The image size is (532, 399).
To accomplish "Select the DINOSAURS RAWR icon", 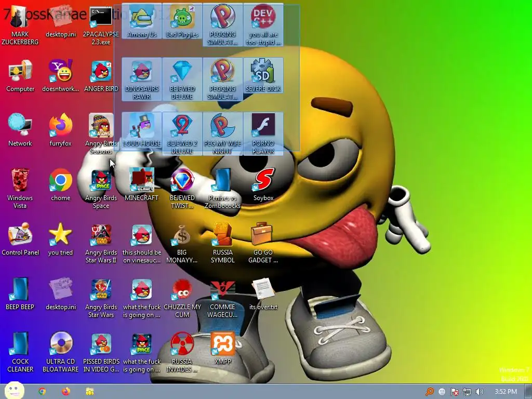I will point(142,79).
